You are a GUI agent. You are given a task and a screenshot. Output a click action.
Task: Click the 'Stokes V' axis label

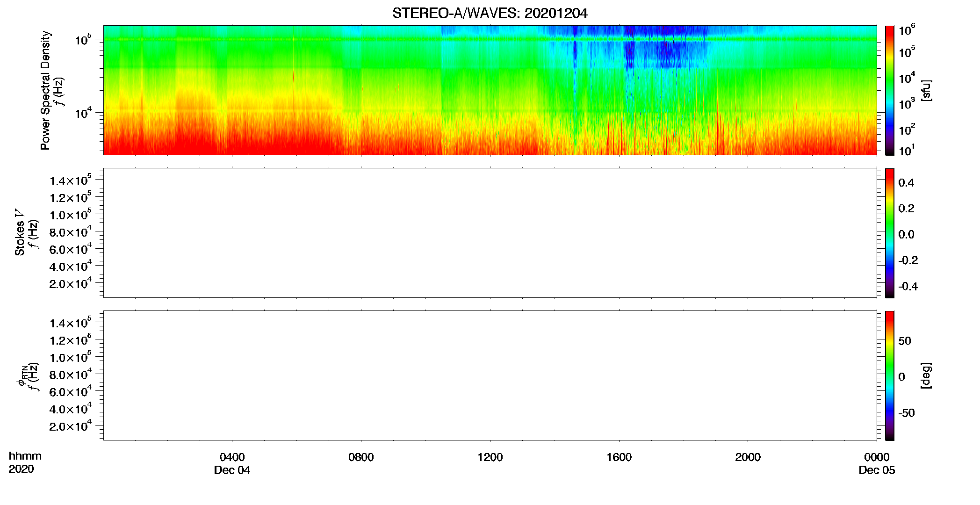click(20, 232)
